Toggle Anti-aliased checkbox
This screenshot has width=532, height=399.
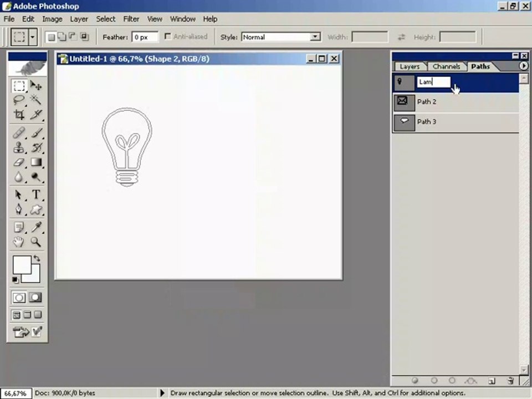167,37
